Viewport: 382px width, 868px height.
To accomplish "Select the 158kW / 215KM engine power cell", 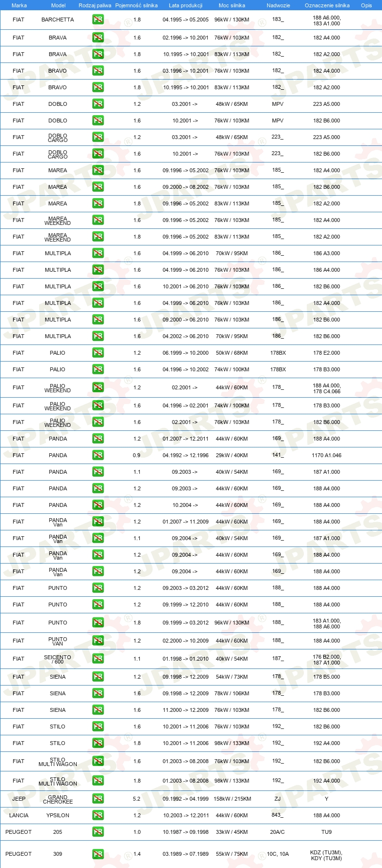I will [232, 799].
